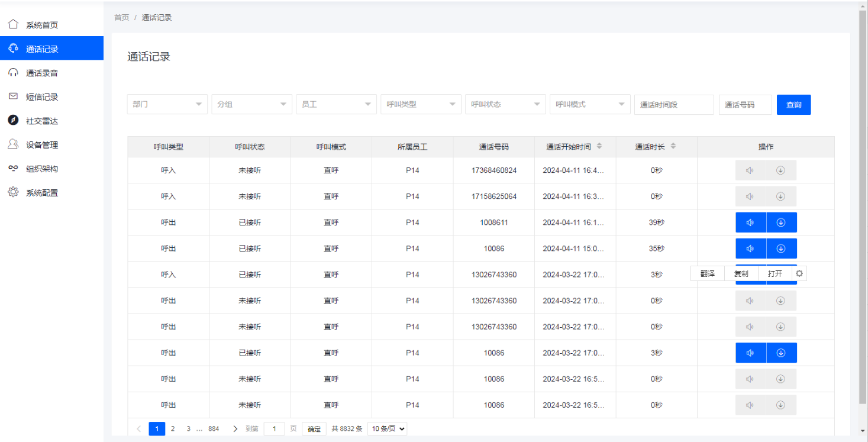Download the recording of the 35秒 call
This screenshot has width=868, height=442.
click(781, 248)
